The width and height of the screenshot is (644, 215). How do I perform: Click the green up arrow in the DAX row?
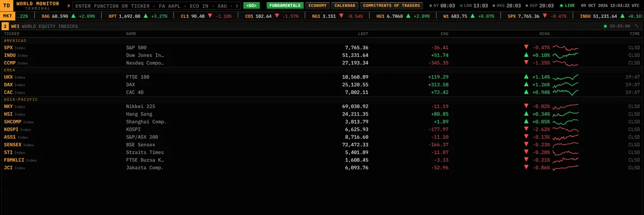526,84
